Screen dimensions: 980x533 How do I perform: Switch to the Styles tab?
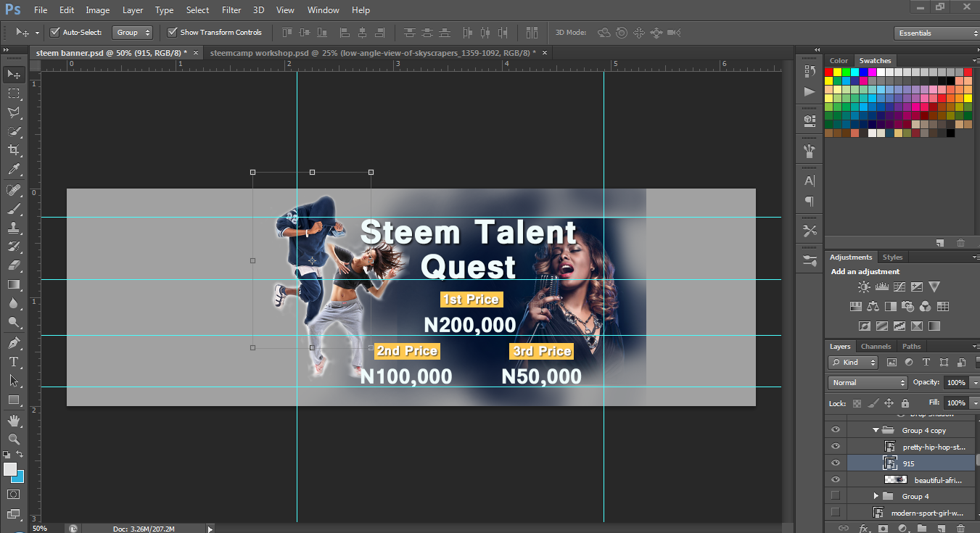pyautogui.click(x=892, y=257)
